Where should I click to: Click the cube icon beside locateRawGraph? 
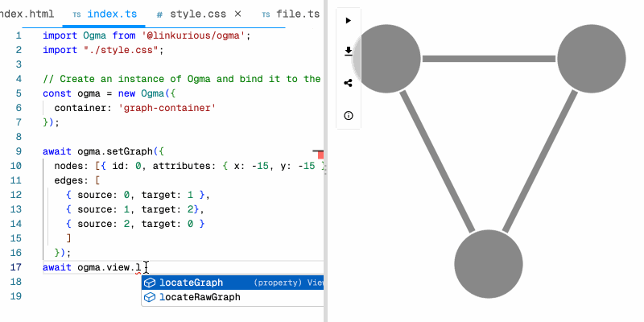click(149, 297)
